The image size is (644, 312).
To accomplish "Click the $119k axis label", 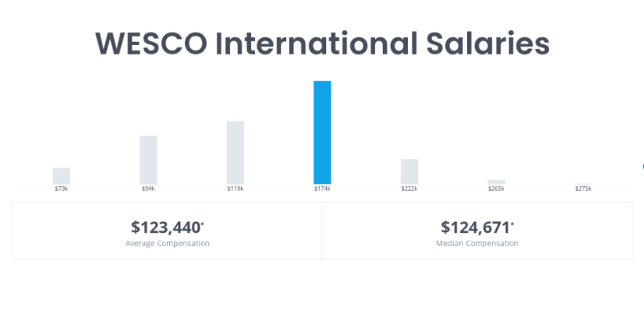I will click(235, 189).
